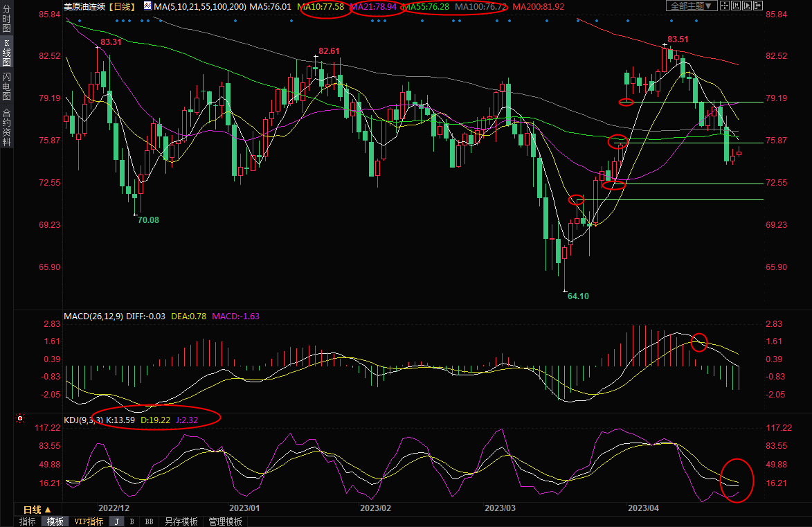Click the crosshair cursor icon in top-right toolbar

(725, 6)
